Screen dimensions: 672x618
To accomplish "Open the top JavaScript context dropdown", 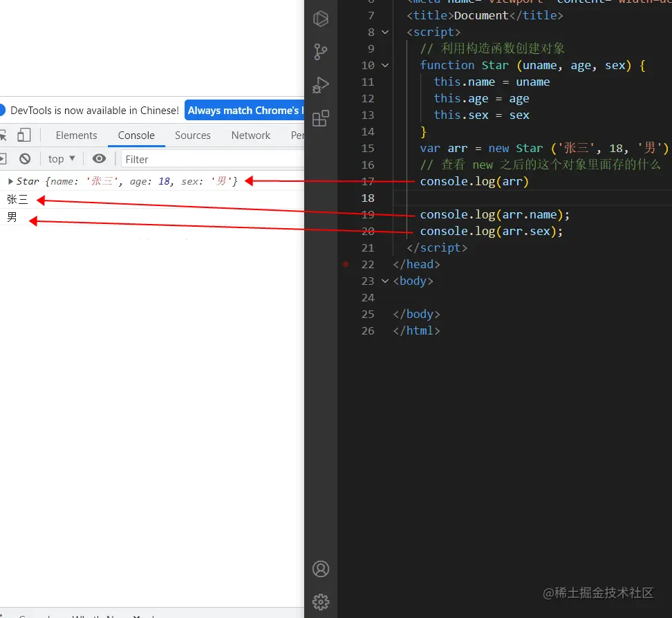I will tap(62, 159).
